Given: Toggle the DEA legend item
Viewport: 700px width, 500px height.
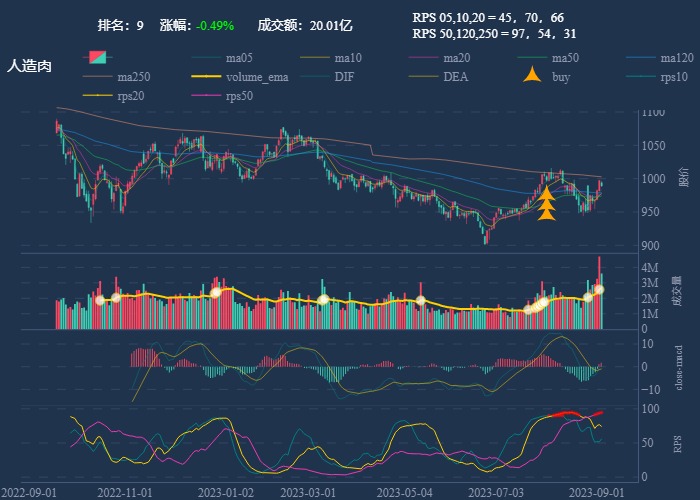Looking at the screenshot, I should [455, 76].
